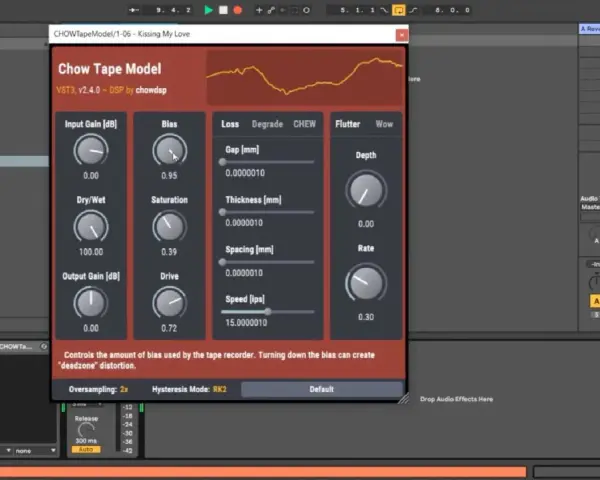Viewport: 600px width, 480px height.
Task: Click the Flutter Rate value 0.30
Action: [366, 317]
